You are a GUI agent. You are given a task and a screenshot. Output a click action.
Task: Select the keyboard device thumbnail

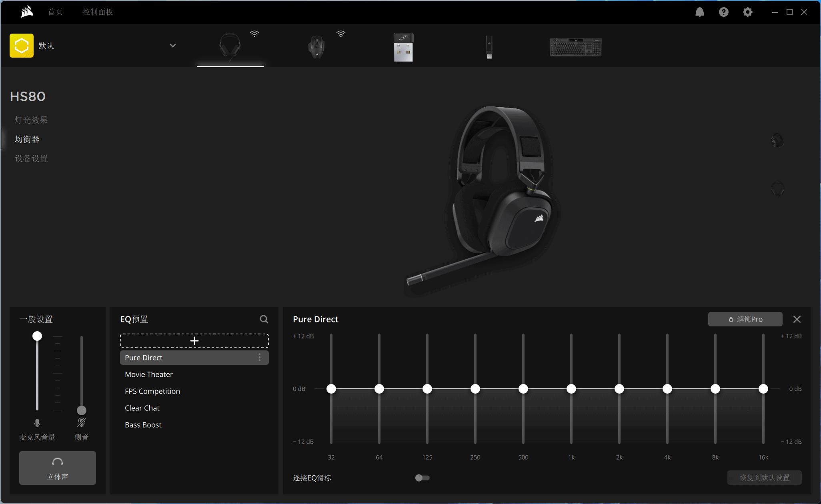576,47
